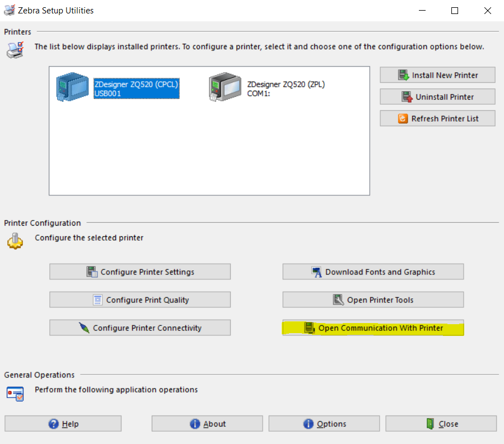
Task: Launch Open Printer Tools
Action: tap(373, 300)
